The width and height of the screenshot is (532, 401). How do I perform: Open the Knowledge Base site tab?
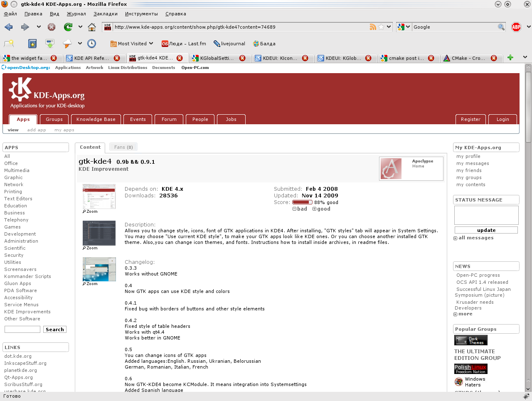[96, 119]
